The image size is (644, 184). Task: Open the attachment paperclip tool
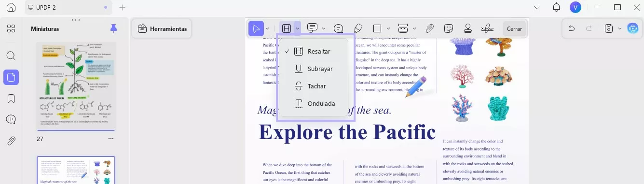[429, 28]
